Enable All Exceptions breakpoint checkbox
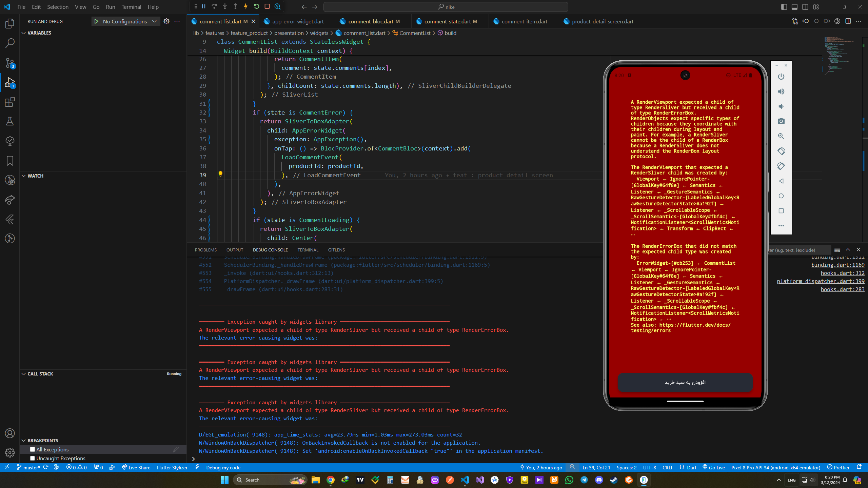 click(33, 449)
